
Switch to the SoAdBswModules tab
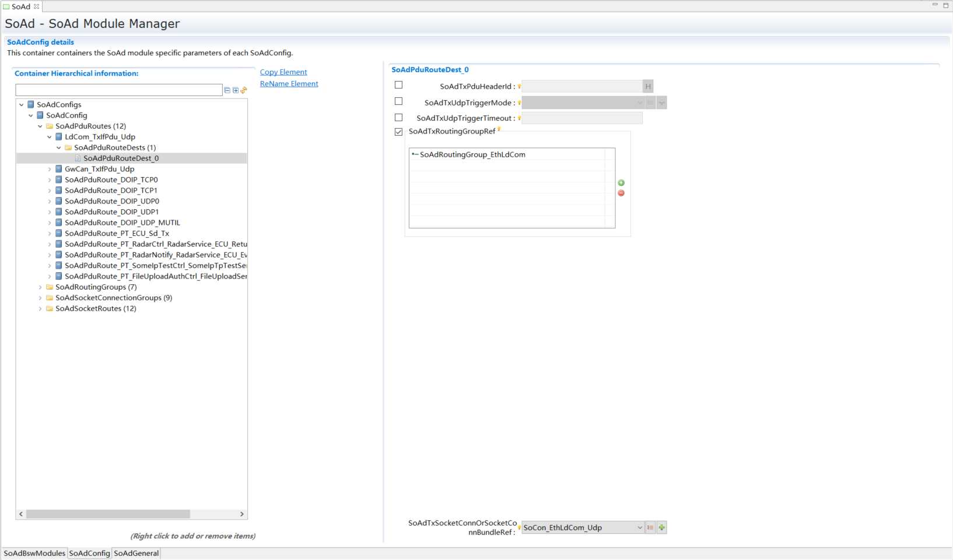34,553
